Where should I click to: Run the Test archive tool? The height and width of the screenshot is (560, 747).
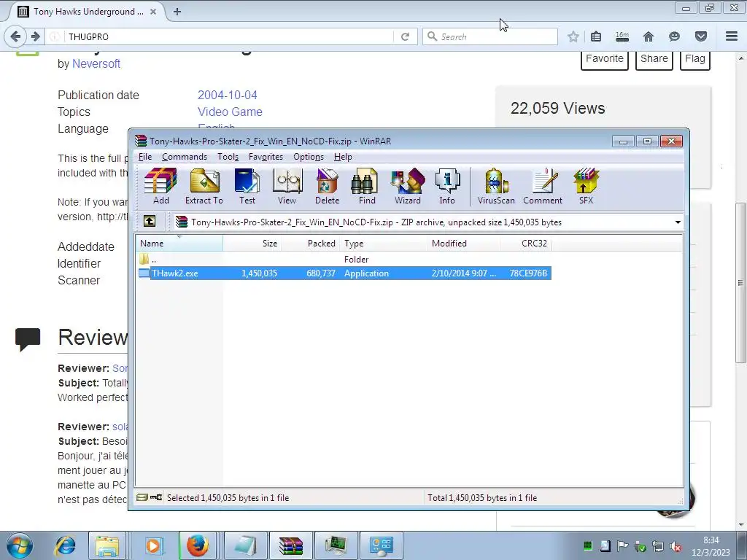coord(247,186)
